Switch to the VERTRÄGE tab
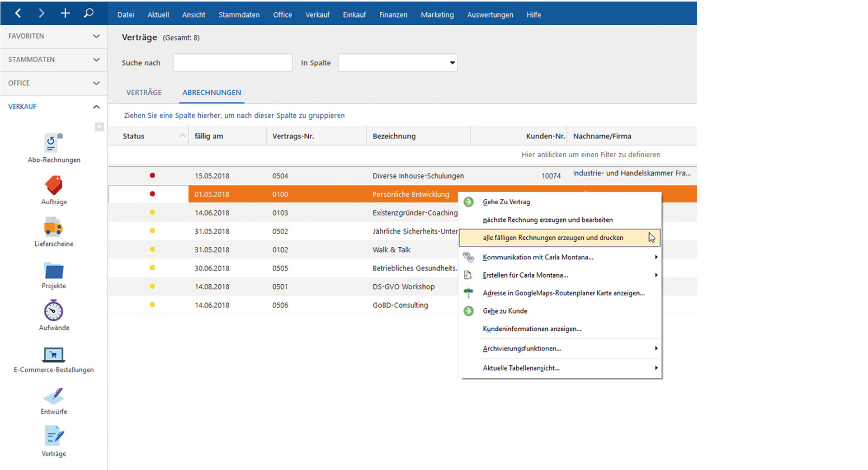The width and height of the screenshot is (868, 470). [x=144, y=92]
